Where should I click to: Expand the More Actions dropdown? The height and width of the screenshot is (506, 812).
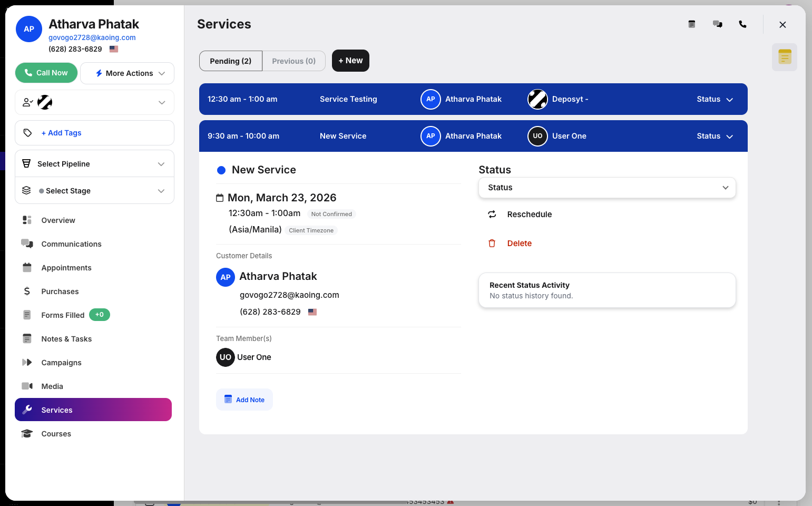(127, 73)
